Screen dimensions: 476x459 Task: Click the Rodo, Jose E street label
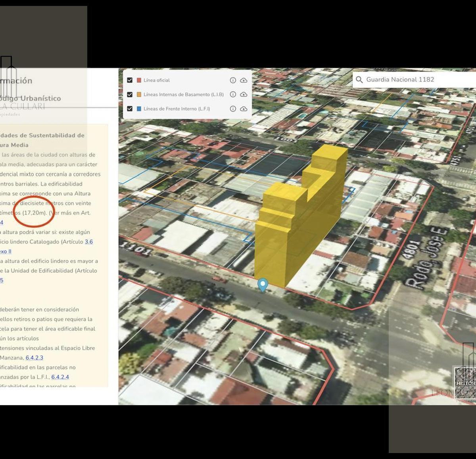(x=428, y=257)
